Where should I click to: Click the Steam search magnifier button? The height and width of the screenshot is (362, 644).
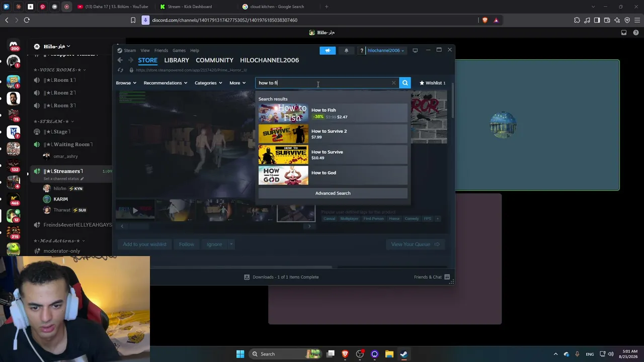[405, 83]
